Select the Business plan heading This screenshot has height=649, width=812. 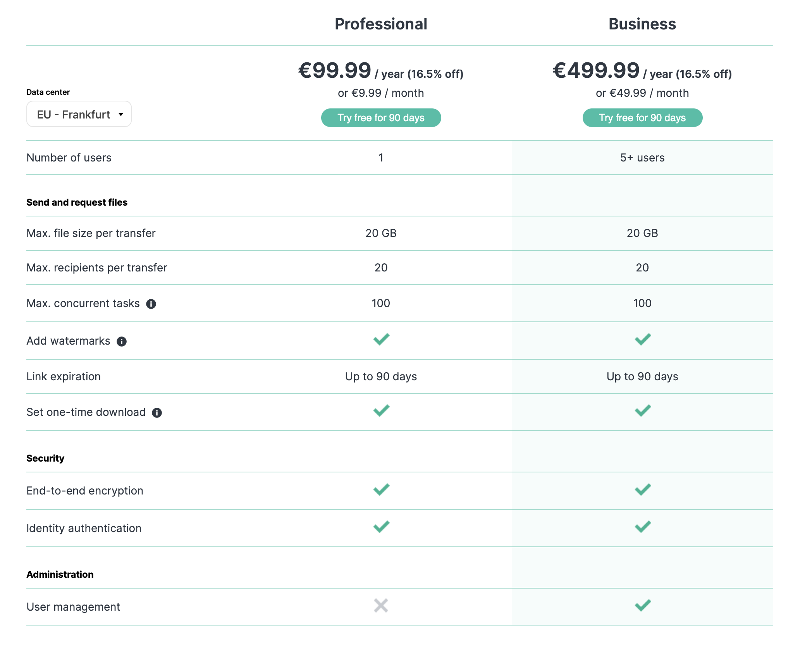642,24
